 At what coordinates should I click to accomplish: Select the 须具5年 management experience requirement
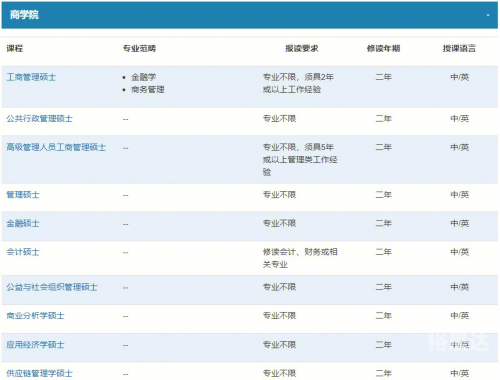pos(300,160)
